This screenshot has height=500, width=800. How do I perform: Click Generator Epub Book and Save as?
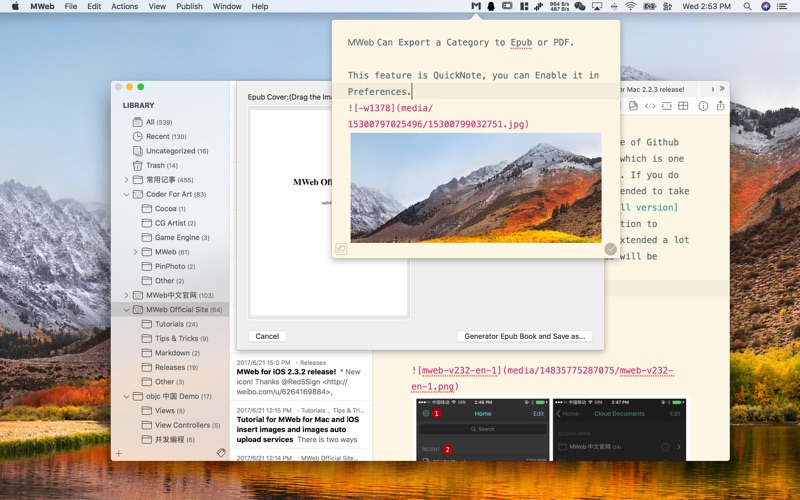[525, 336]
